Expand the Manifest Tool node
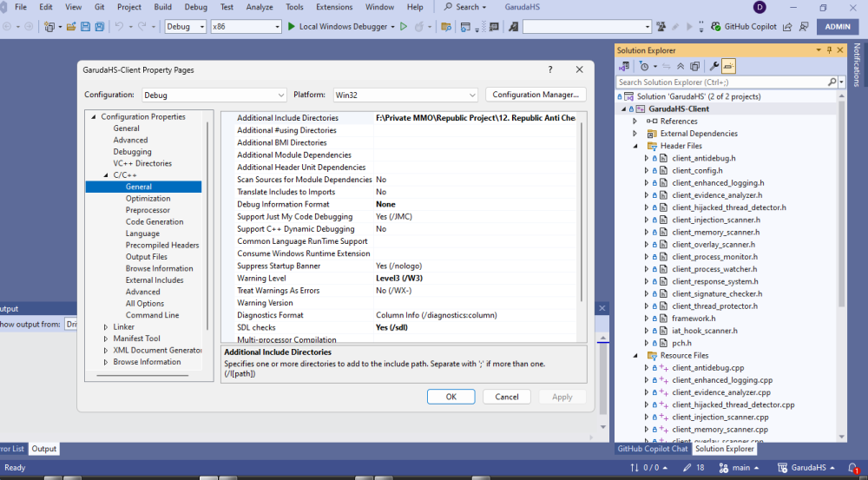 pyautogui.click(x=106, y=339)
